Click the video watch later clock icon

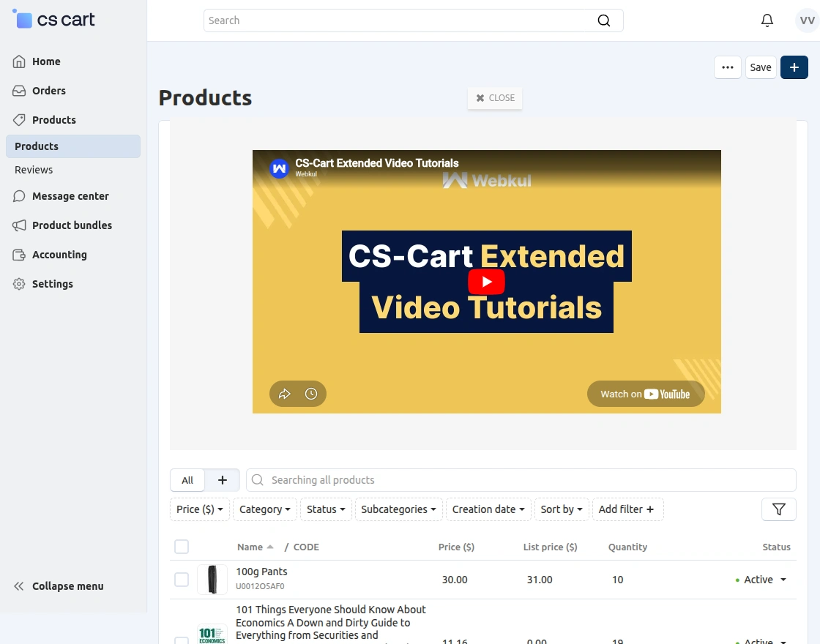(311, 394)
